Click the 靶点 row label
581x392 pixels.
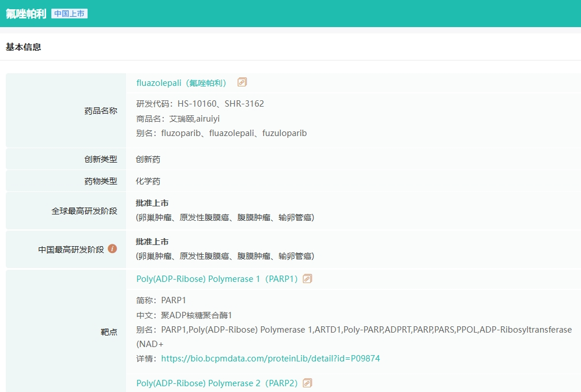109,332
